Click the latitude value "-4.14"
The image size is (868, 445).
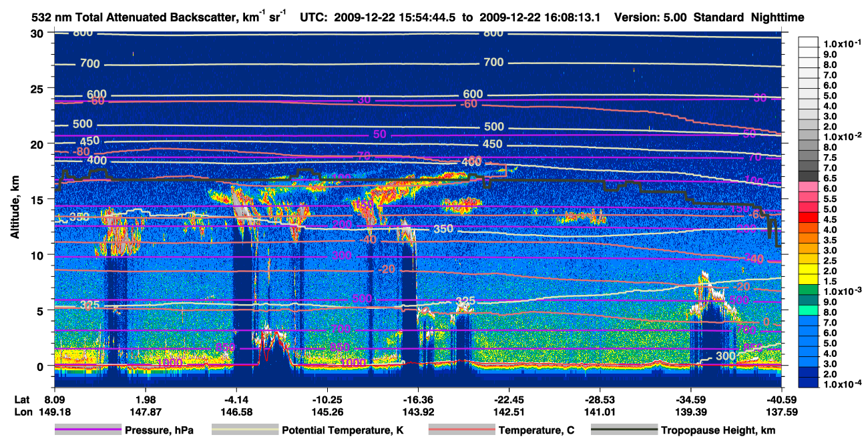(x=235, y=399)
